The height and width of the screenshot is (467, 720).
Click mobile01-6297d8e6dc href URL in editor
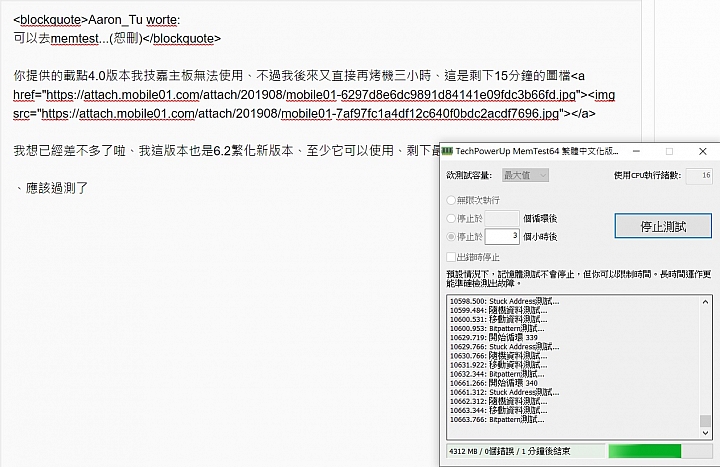click(311, 95)
